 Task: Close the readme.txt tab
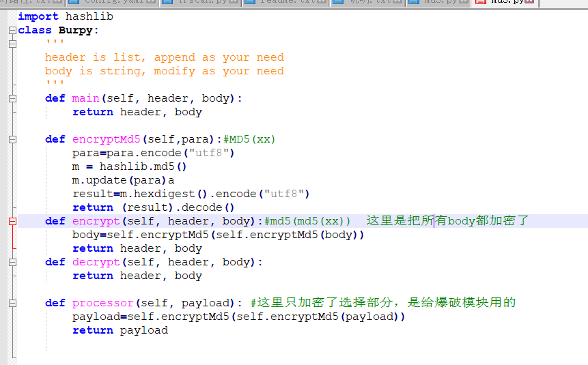(x=322, y=2)
